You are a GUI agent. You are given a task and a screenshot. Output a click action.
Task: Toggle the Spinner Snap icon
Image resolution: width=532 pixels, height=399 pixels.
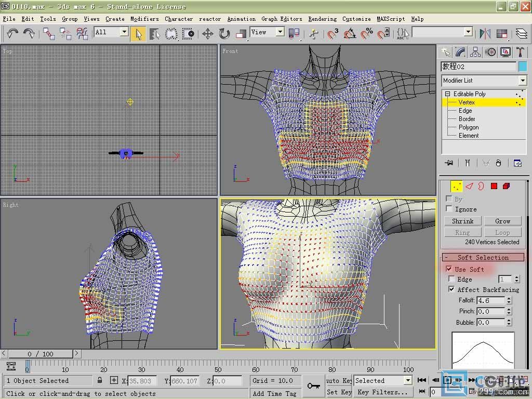pos(383,34)
